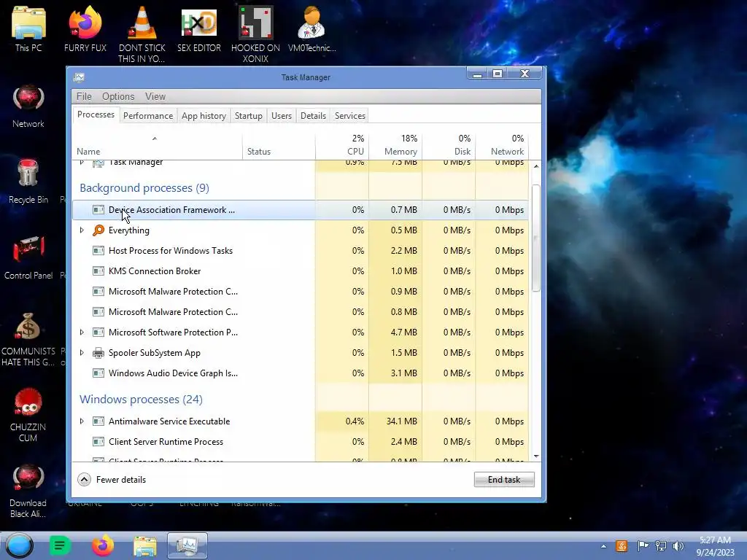Sort processes by Memory column
Viewport: 747px width, 560px height.
pyautogui.click(x=395, y=146)
